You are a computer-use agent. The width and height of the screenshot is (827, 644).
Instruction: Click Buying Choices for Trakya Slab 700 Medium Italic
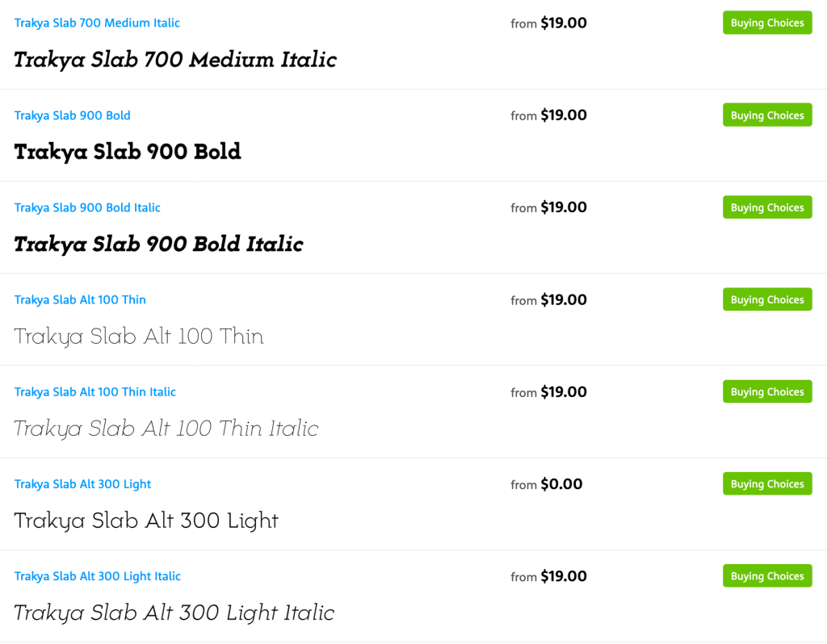tap(766, 23)
